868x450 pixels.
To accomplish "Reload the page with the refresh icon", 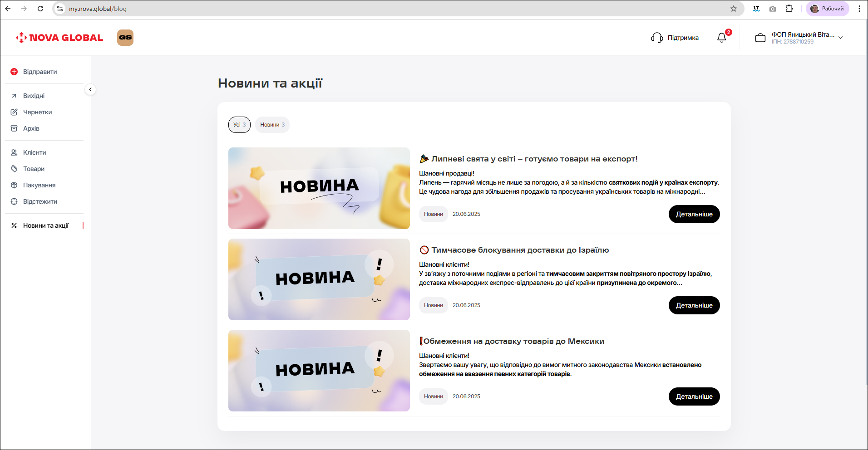I will coord(40,9).
